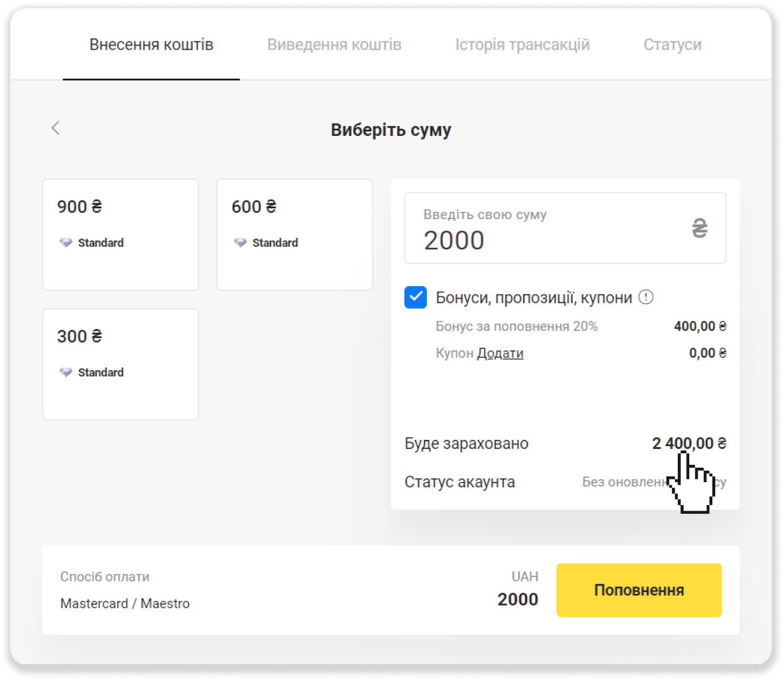Click the Бонус за поповнення 20% row
The image size is (784, 680).
516,326
